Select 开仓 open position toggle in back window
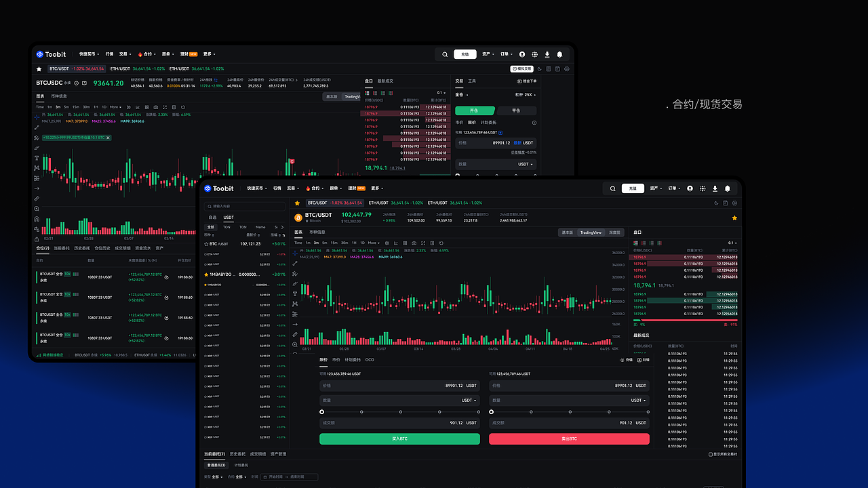868x488 pixels. 475,110
